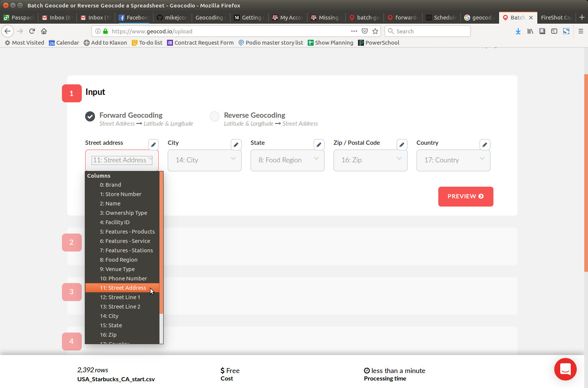Click the pencil edit icon beside Country
The image size is (588, 388).
485,145
